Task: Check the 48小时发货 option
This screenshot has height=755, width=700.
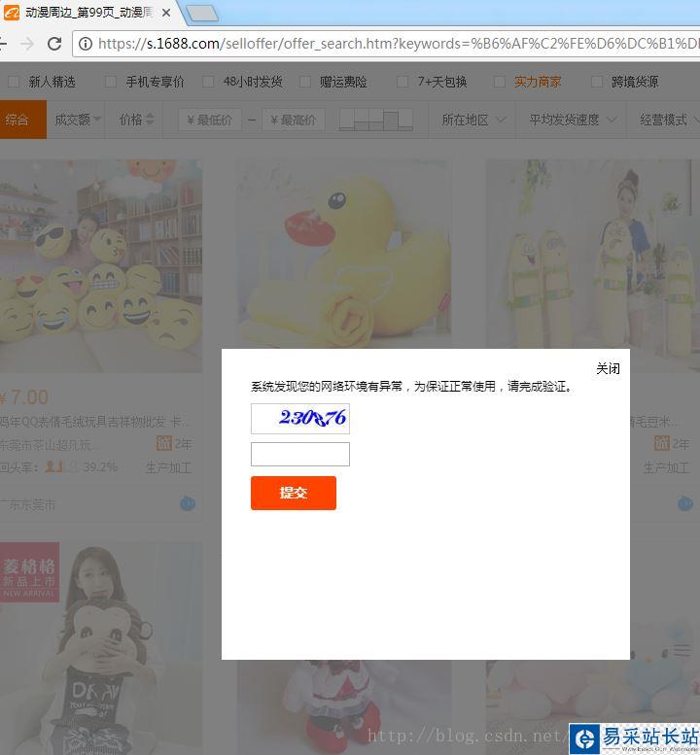Action: coord(208,82)
